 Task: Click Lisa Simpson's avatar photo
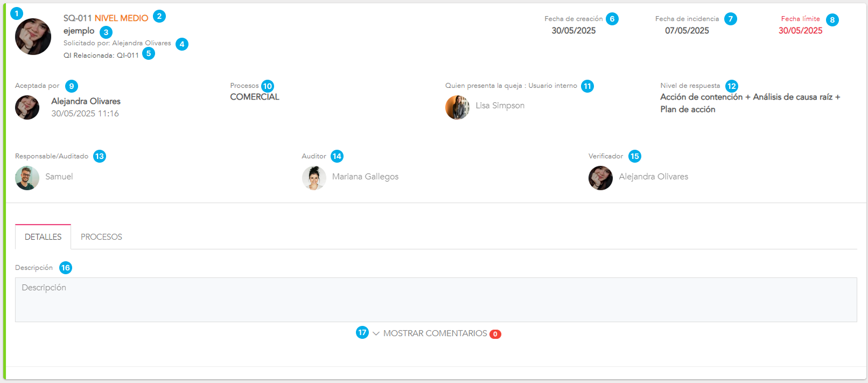click(457, 107)
